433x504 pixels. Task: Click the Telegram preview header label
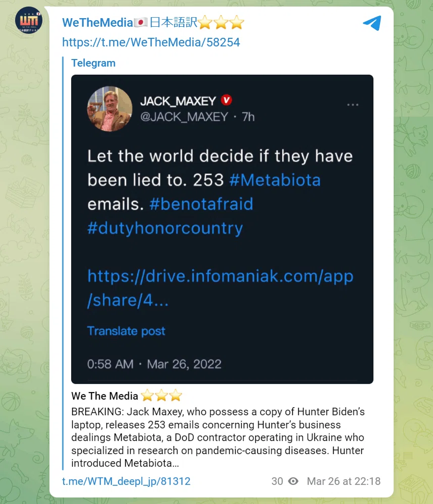pyautogui.click(x=93, y=63)
